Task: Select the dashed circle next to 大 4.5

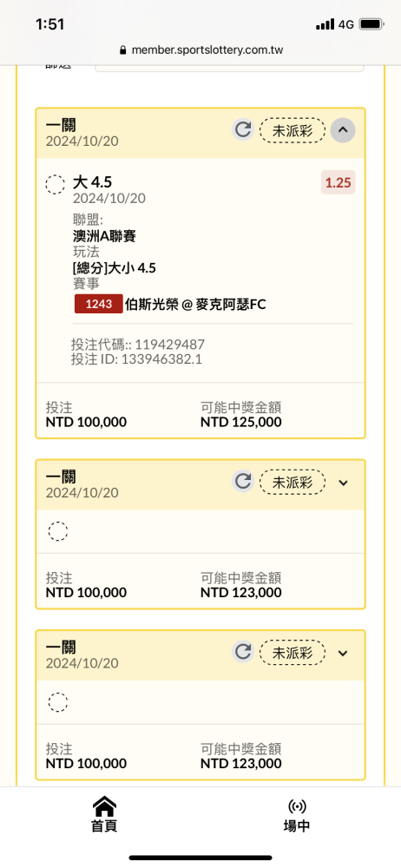Action: pyautogui.click(x=56, y=184)
